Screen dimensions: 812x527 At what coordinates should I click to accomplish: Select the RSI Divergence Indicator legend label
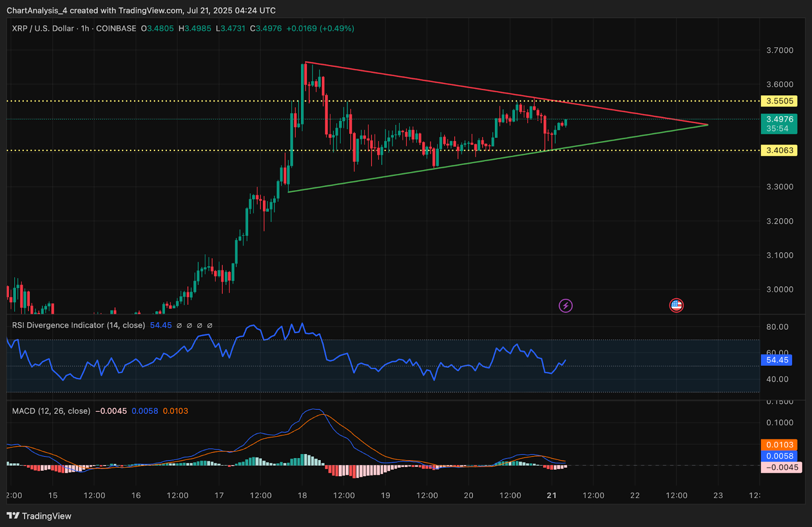coord(79,325)
